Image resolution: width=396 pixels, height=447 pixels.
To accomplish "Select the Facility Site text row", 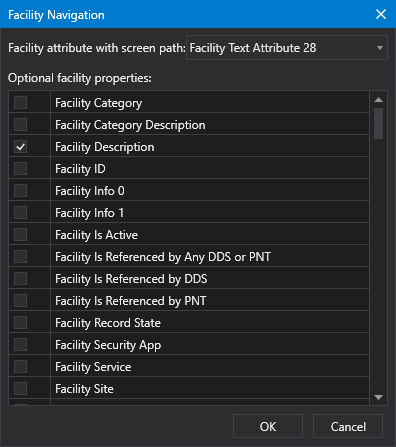I will coord(210,389).
